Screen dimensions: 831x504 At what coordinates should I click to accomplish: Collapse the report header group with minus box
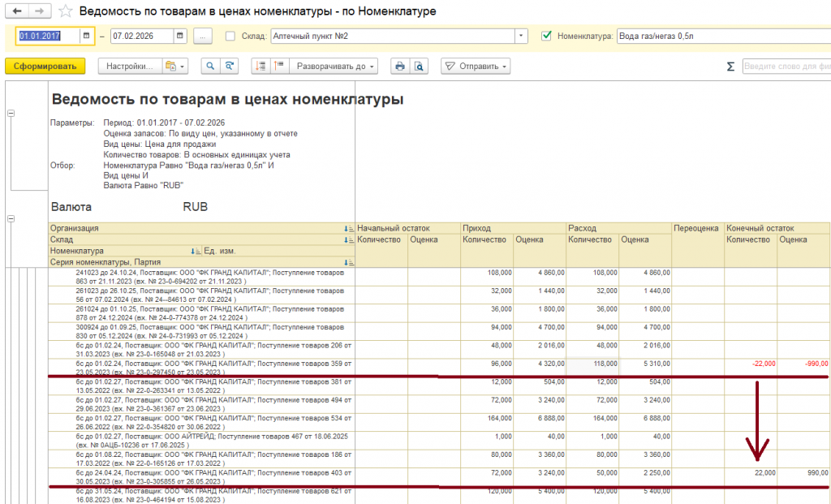click(11, 114)
